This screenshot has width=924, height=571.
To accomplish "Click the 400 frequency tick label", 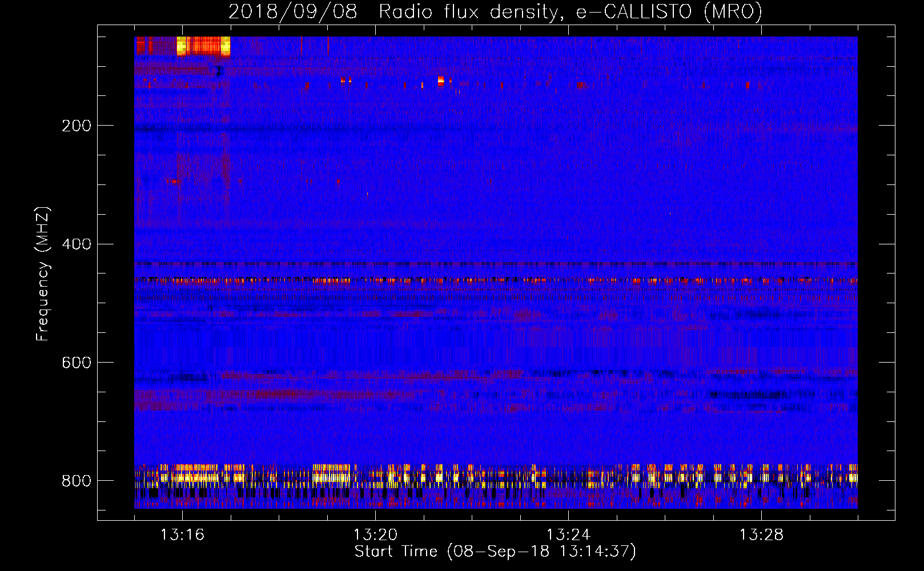I will click(77, 244).
